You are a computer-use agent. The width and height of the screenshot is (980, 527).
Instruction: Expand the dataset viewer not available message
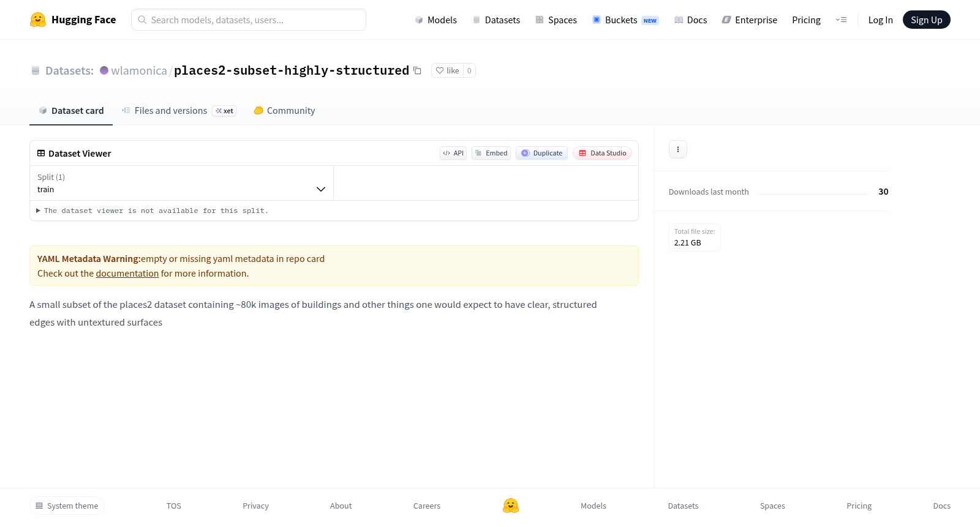pyautogui.click(x=152, y=211)
